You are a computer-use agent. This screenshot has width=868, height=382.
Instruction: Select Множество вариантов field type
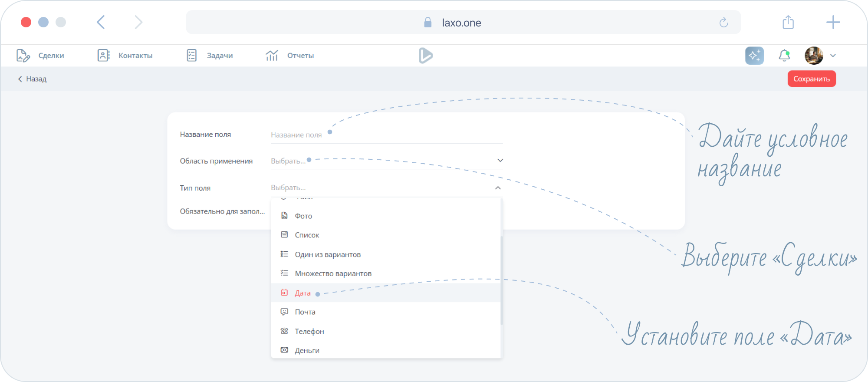[333, 273]
